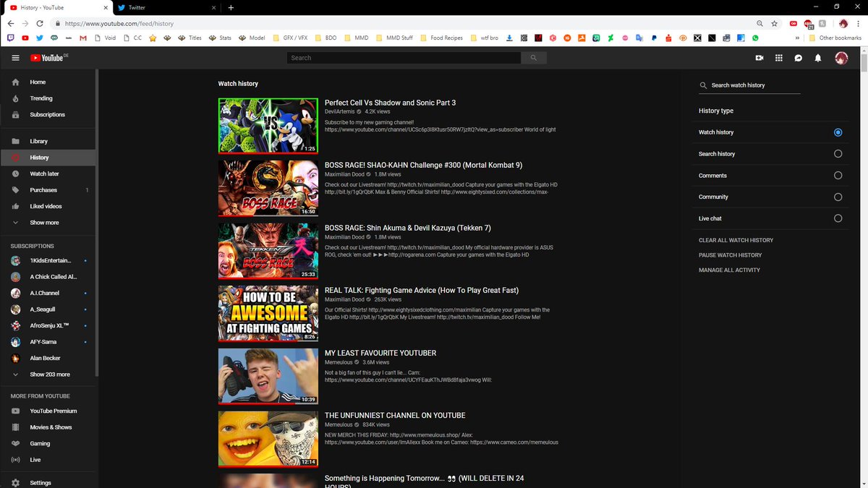Viewport: 868px width, 488px height.
Task: Select Live chat radio button
Action: click(x=838, y=218)
